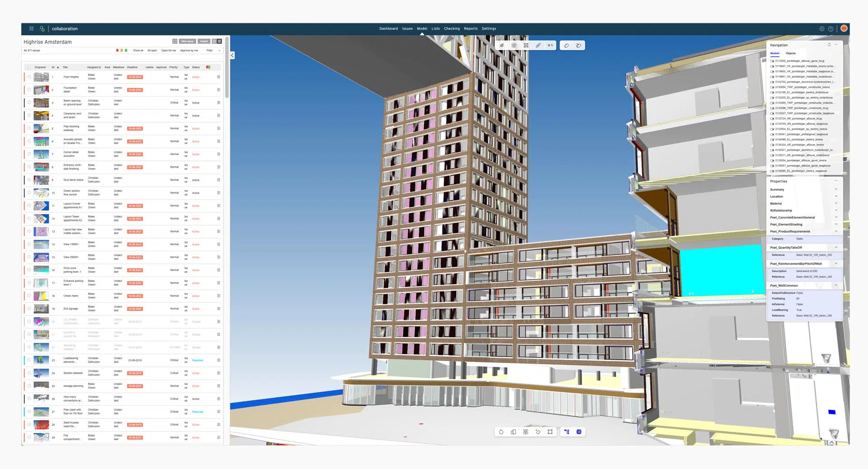Filter issues by the red flag
Image resolution: width=868 pixels, height=469 pixels.
point(117,51)
